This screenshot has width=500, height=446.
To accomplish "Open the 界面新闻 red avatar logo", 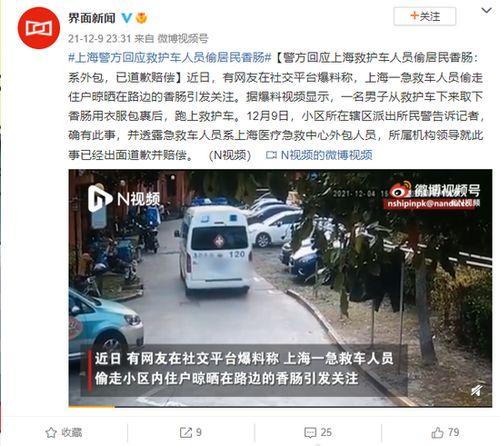I will 39,28.
